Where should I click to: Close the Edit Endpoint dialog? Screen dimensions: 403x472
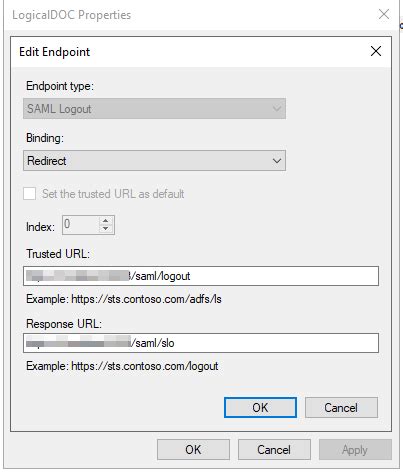pyautogui.click(x=376, y=51)
